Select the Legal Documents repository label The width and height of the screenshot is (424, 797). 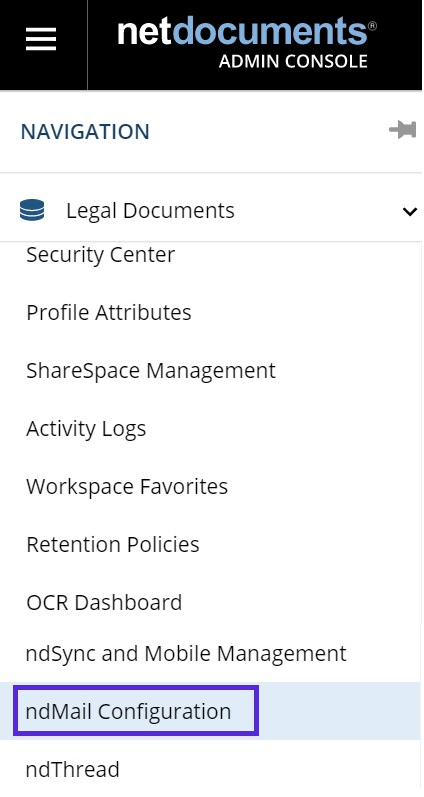pos(150,210)
